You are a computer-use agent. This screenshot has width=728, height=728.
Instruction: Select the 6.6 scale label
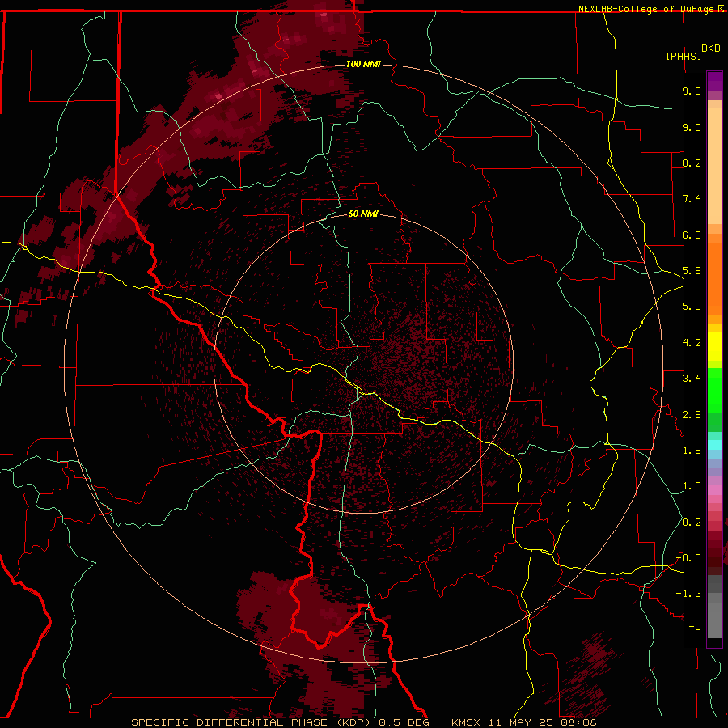point(692,235)
